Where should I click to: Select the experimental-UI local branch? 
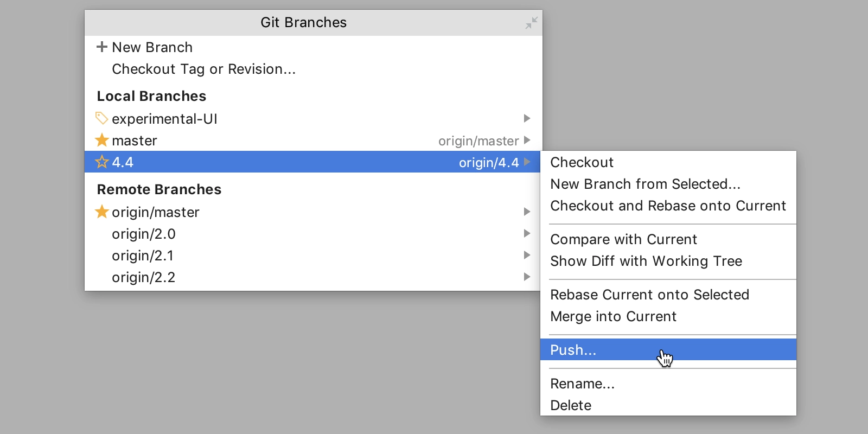click(x=164, y=119)
